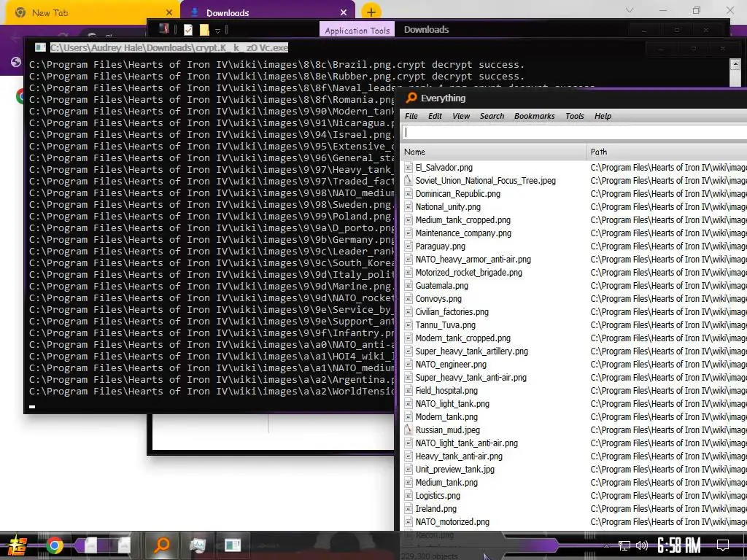Open the File menu in Everything

click(x=411, y=116)
